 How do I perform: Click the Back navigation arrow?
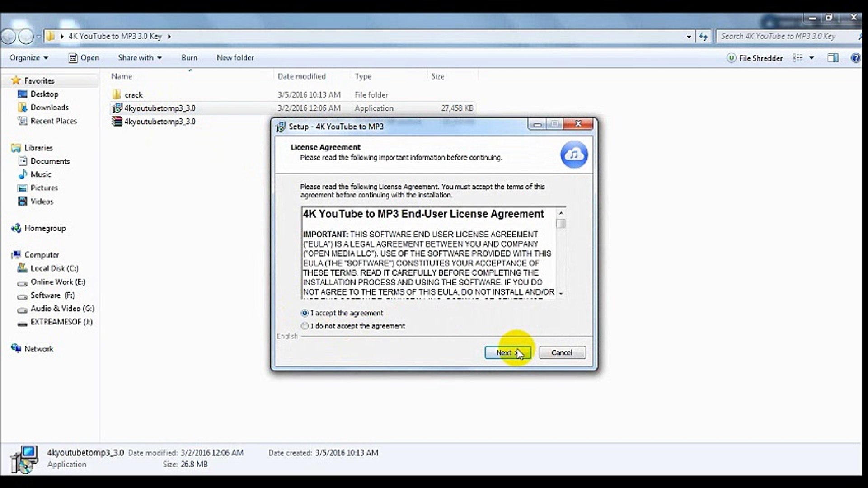tap(8, 36)
